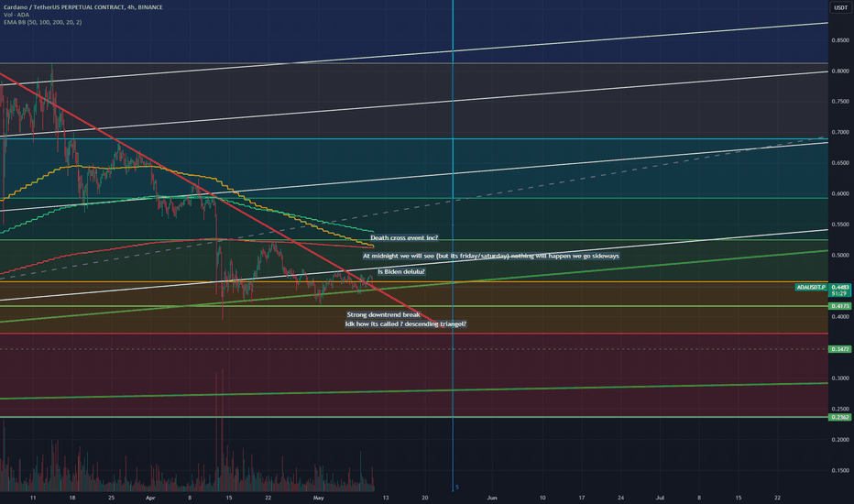
Task: Click the Jun label on time axis
Action: tap(492, 498)
